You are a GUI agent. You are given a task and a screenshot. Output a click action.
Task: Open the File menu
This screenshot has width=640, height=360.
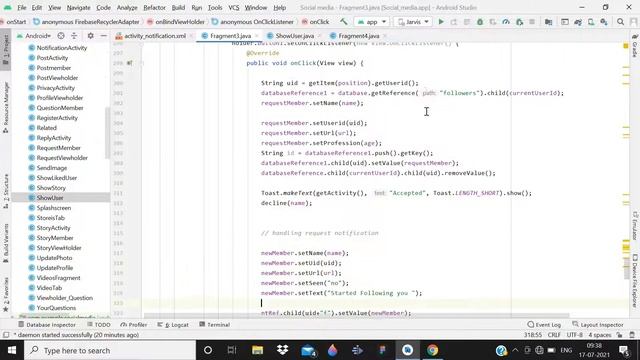click(x=22, y=7)
